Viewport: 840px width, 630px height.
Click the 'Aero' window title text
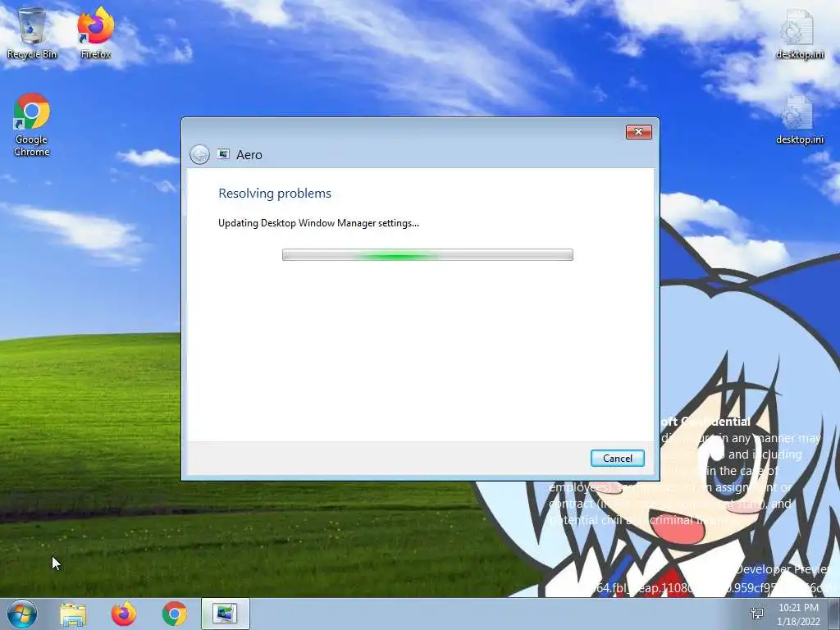click(x=249, y=155)
